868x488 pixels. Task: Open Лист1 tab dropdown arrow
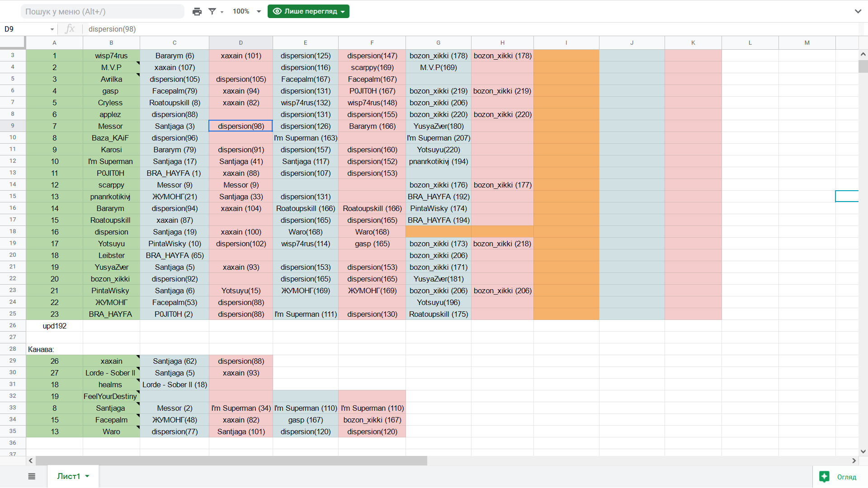coord(87,476)
